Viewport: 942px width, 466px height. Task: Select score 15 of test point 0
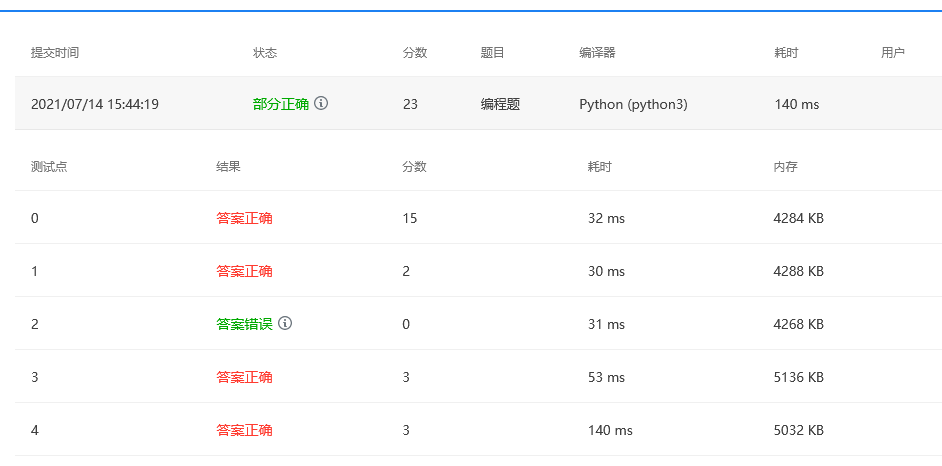point(410,218)
